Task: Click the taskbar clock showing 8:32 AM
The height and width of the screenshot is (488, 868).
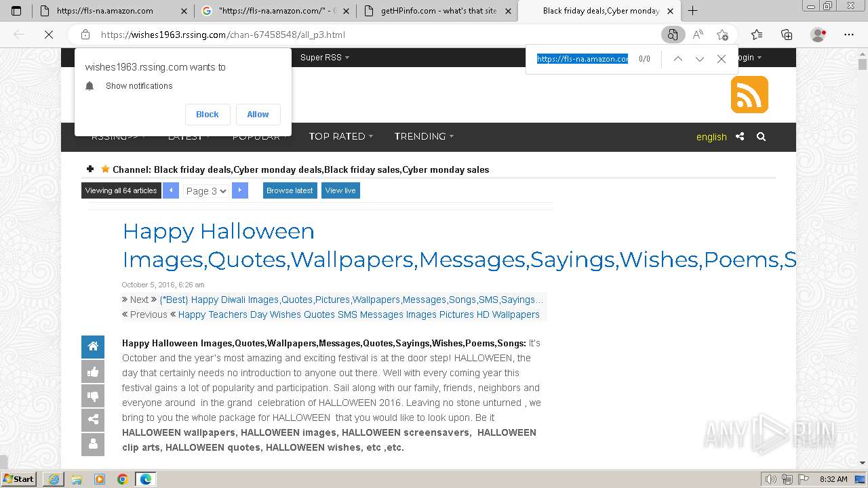Action: (x=833, y=479)
